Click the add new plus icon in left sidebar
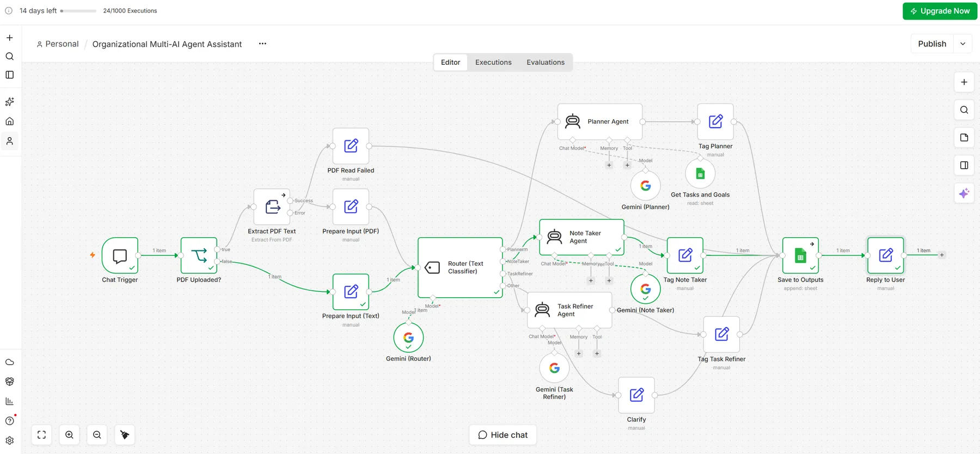Screen dimensions: 980x454 click(x=9, y=38)
